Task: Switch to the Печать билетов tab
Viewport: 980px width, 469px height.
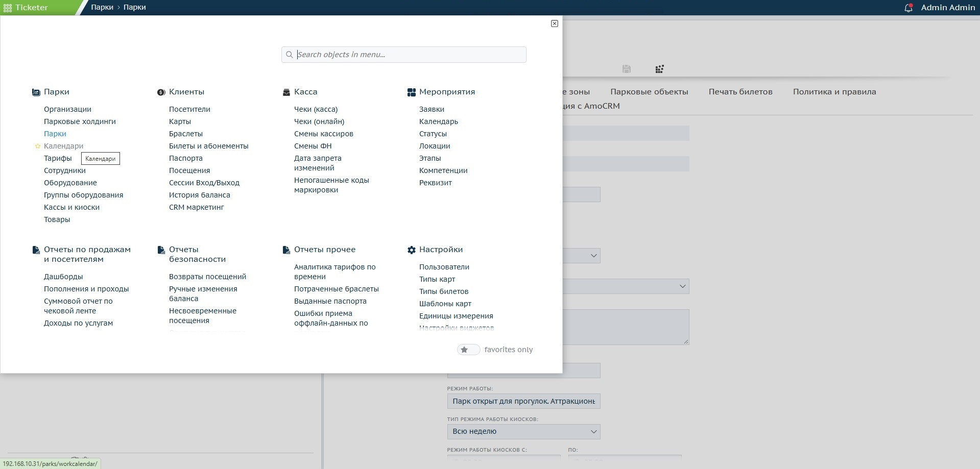Action: coord(740,92)
